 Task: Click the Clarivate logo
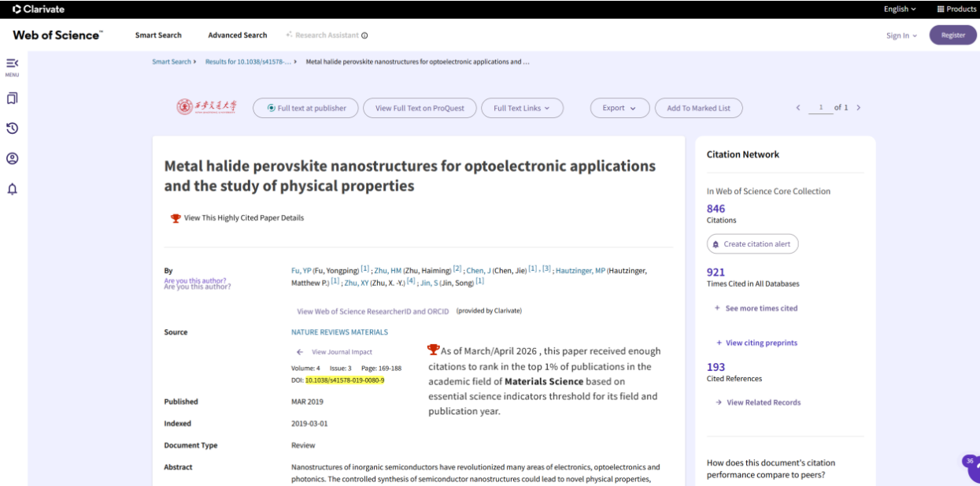point(39,9)
